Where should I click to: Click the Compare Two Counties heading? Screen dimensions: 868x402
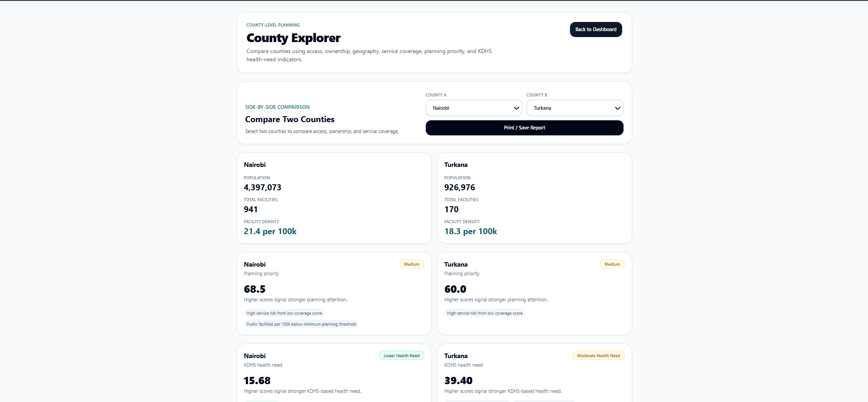(x=290, y=119)
